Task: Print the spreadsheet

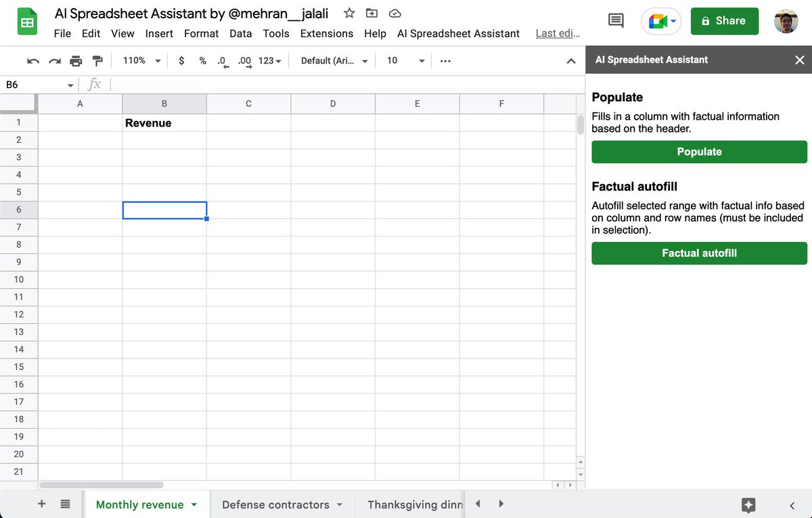Action: 76,61
